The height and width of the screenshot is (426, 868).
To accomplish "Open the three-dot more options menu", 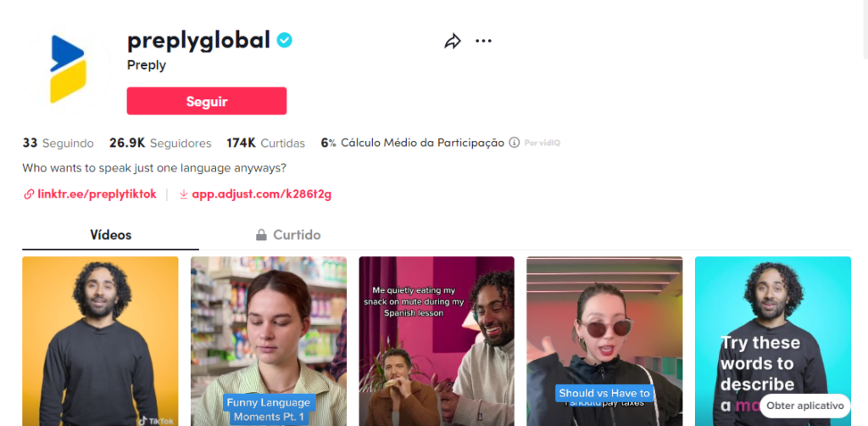I will (x=483, y=41).
